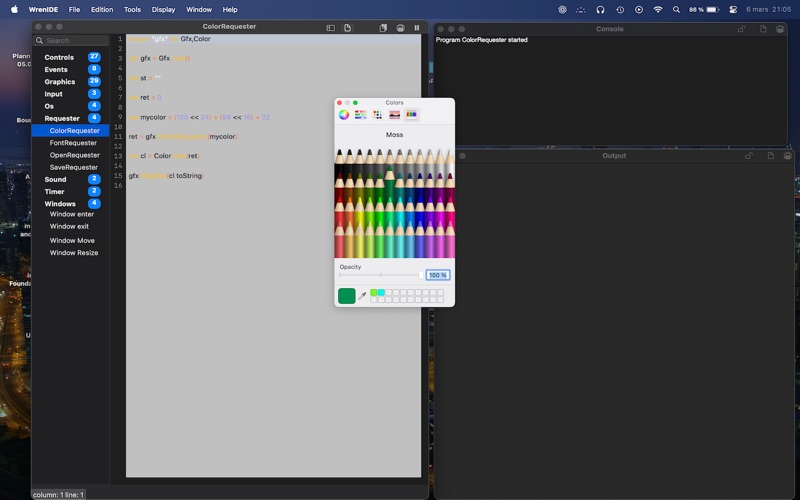The image size is (800, 500).
Task: Click the Time Machine icon in the menu bar
Action: (x=620, y=9)
